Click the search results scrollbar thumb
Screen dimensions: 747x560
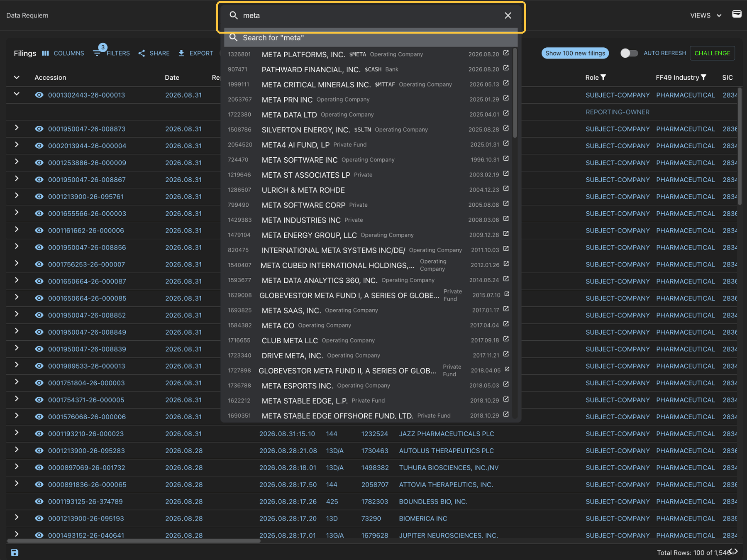(x=515, y=93)
